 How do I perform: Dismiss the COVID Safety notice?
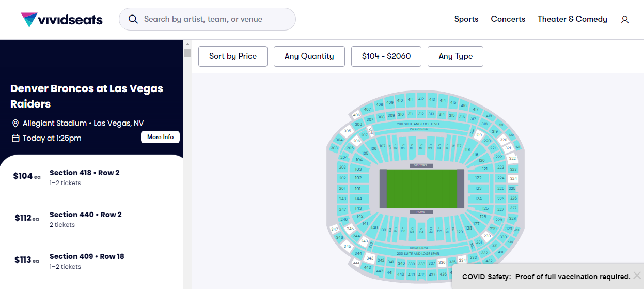[637, 276]
